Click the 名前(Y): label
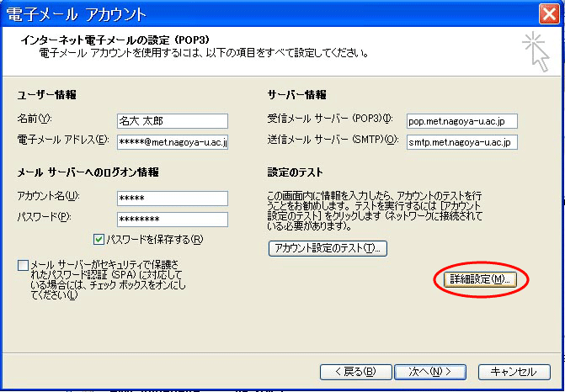 click(35, 119)
